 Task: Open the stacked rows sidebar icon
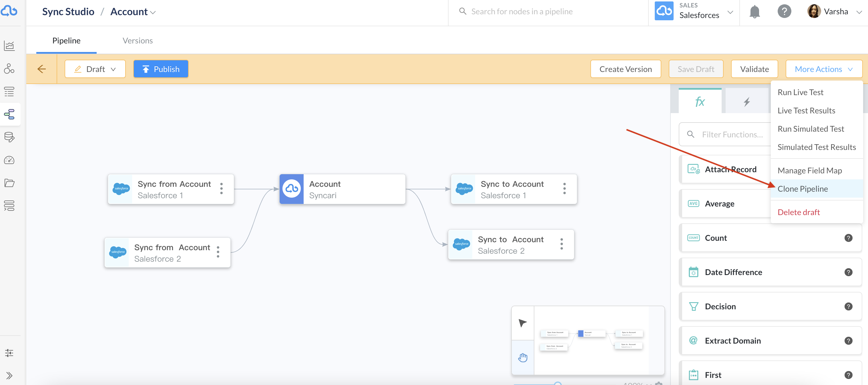pos(9,206)
